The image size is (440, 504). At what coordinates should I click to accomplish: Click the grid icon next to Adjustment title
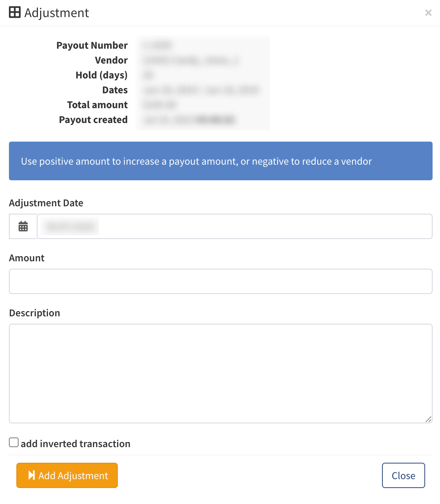coord(15,12)
